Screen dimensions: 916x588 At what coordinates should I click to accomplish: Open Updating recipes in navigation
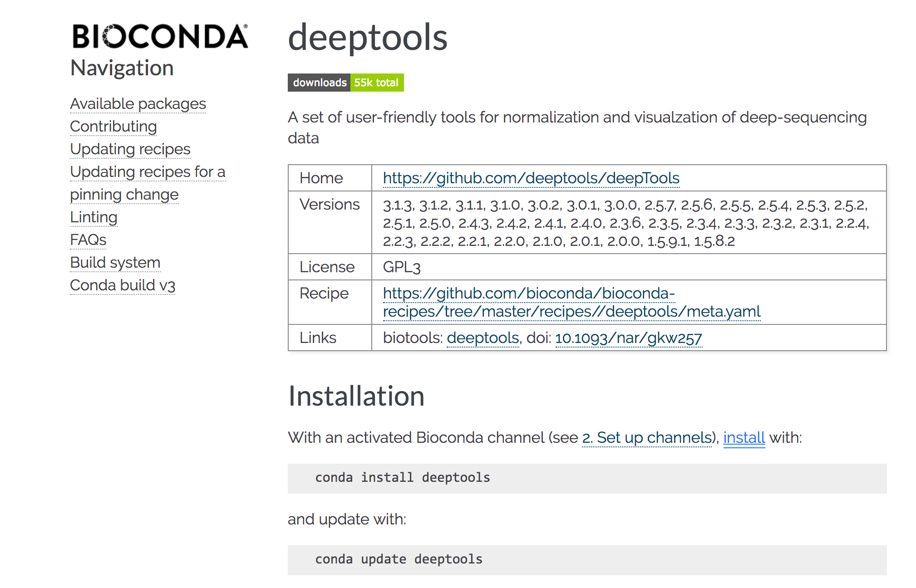pyautogui.click(x=130, y=149)
